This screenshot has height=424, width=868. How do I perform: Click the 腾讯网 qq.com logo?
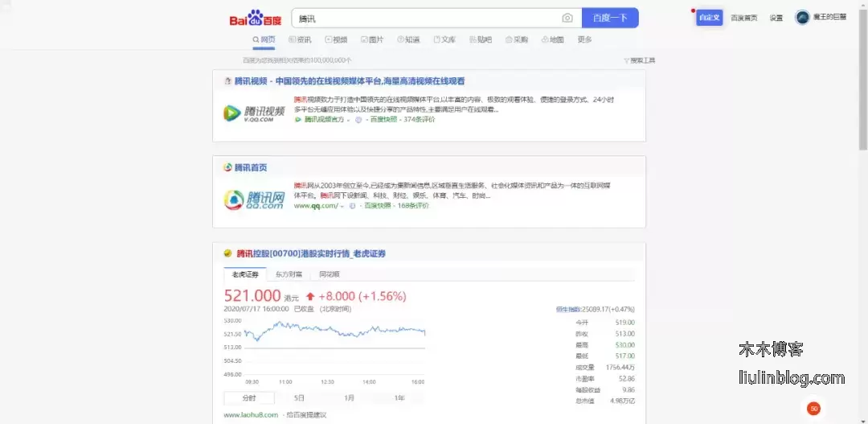(x=253, y=200)
